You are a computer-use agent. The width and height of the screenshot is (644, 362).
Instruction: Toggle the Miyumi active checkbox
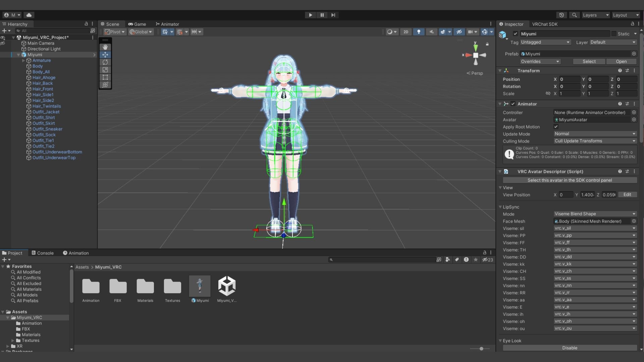pyautogui.click(x=516, y=34)
